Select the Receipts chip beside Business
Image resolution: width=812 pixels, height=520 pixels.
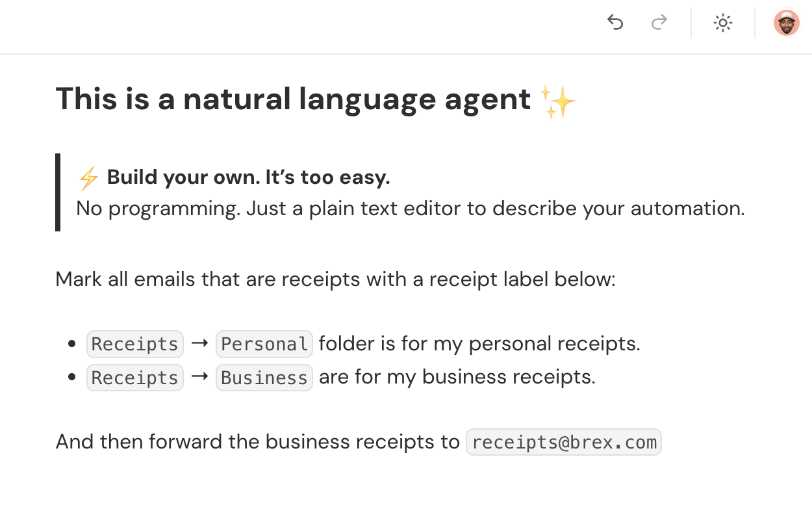point(135,378)
